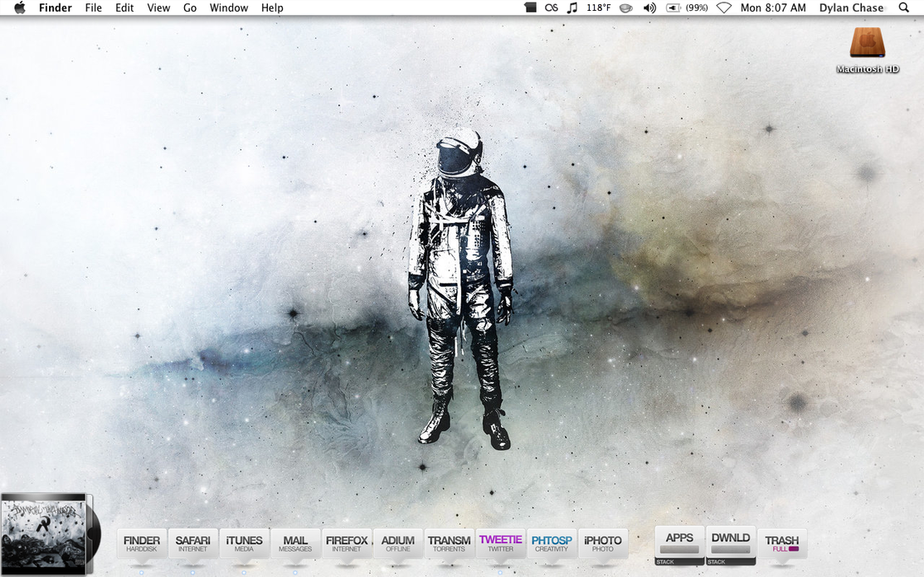Open Mail from the dock
Image resolution: width=924 pixels, height=577 pixels.
pos(295,543)
